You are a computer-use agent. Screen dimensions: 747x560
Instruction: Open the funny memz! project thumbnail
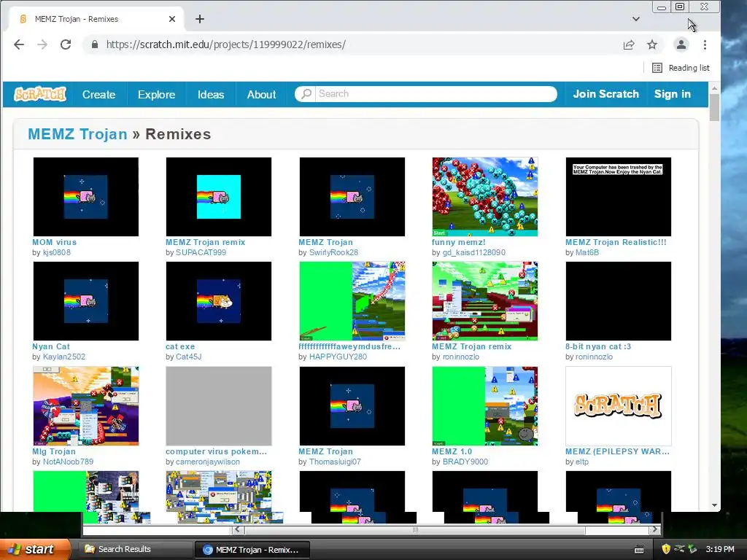(485, 197)
